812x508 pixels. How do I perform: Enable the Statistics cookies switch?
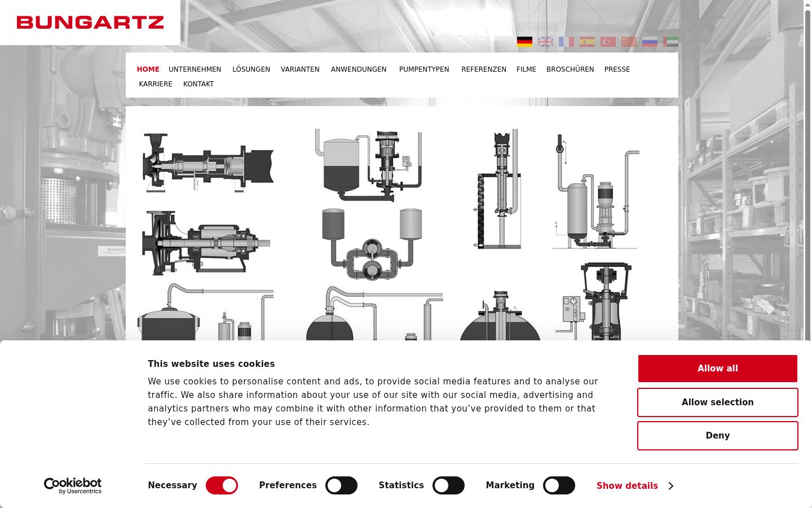pyautogui.click(x=448, y=485)
